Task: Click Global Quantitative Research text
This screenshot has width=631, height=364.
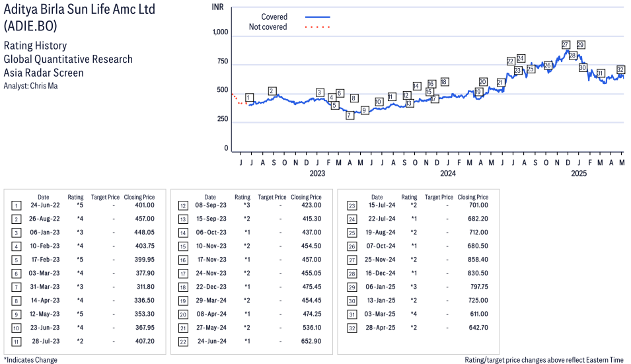Action: [68, 59]
